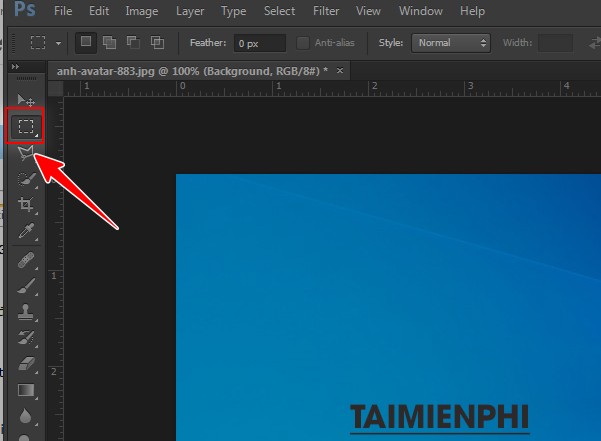601x441 pixels.
Task: Choose Add to selection mode
Action: coord(109,43)
